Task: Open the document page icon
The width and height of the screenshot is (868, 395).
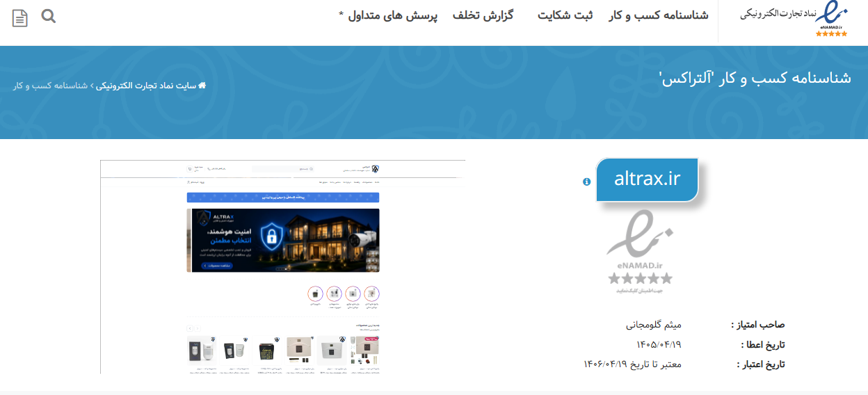Action: pos(20,17)
